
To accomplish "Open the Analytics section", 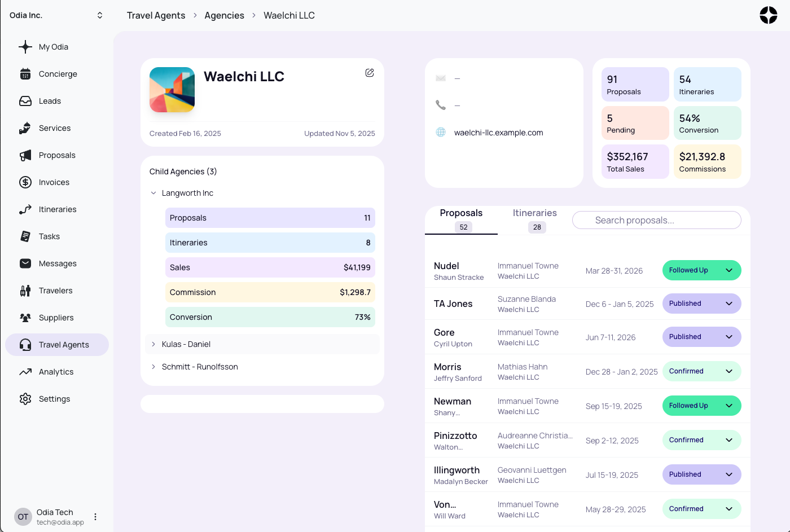I will tap(55, 372).
